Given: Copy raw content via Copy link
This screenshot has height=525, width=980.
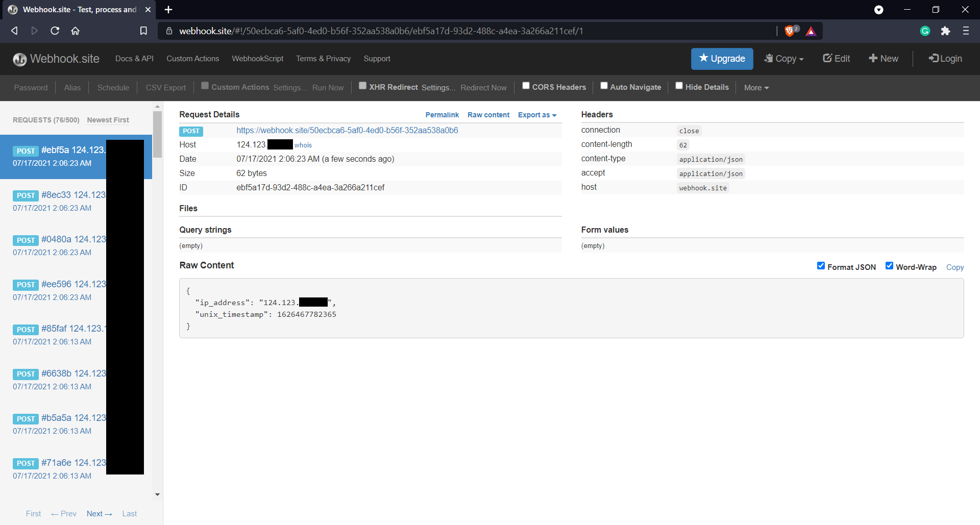Looking at the screenshot, I should tap(954, 267).
